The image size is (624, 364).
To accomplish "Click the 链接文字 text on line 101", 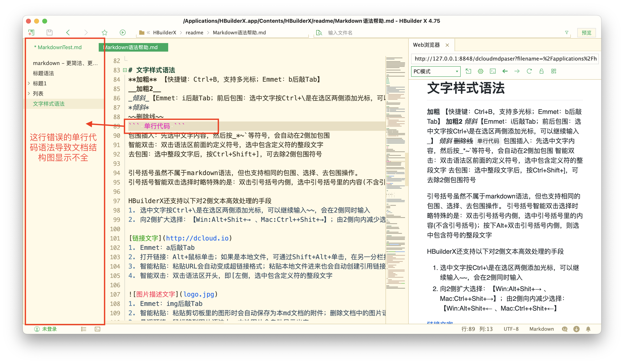I will (x=145, y=238).
